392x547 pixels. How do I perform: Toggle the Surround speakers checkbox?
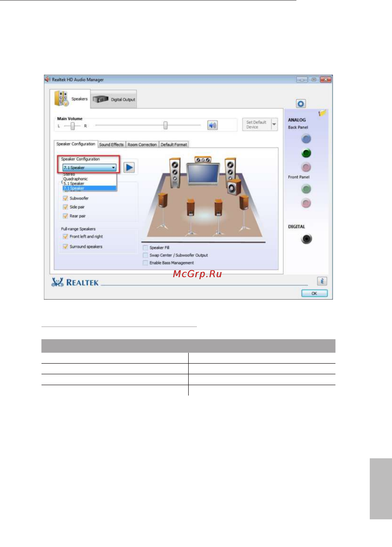coord(65,247)
